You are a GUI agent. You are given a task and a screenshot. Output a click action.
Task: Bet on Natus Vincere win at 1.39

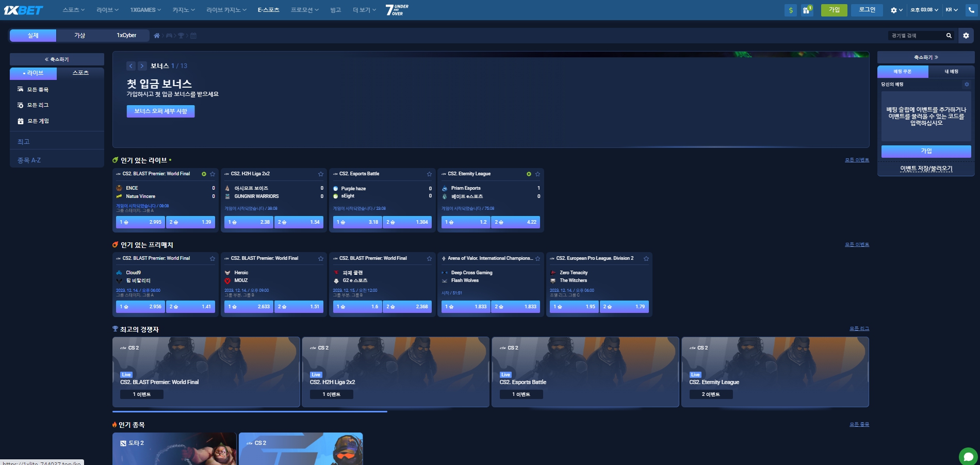click(190, 222)
